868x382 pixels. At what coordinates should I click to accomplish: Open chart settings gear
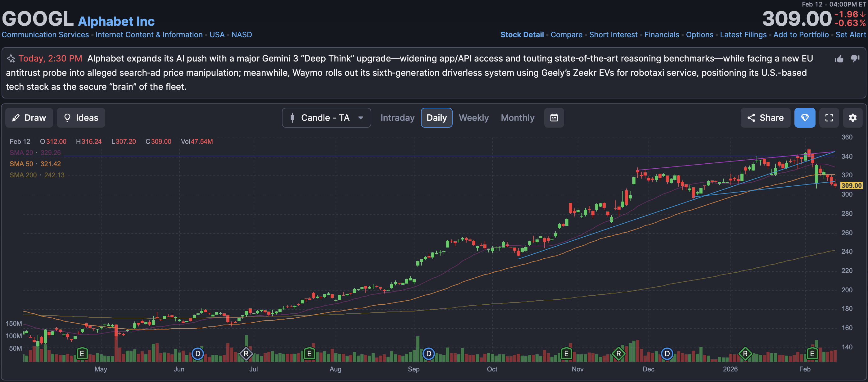click(852, 118)
